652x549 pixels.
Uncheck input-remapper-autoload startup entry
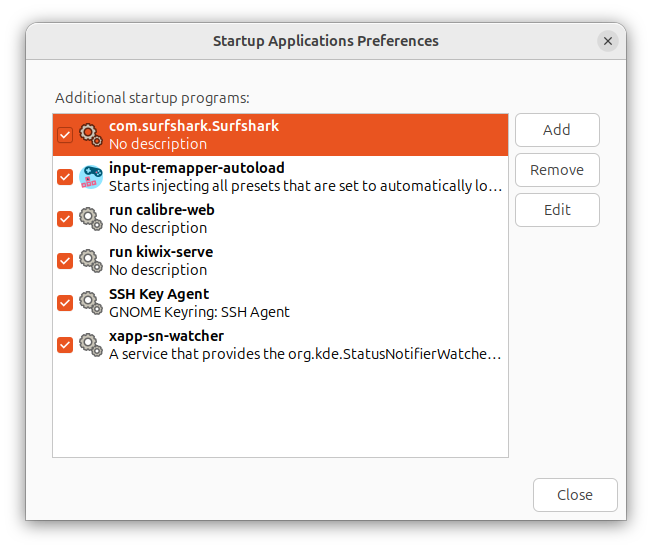pos(65,177)
